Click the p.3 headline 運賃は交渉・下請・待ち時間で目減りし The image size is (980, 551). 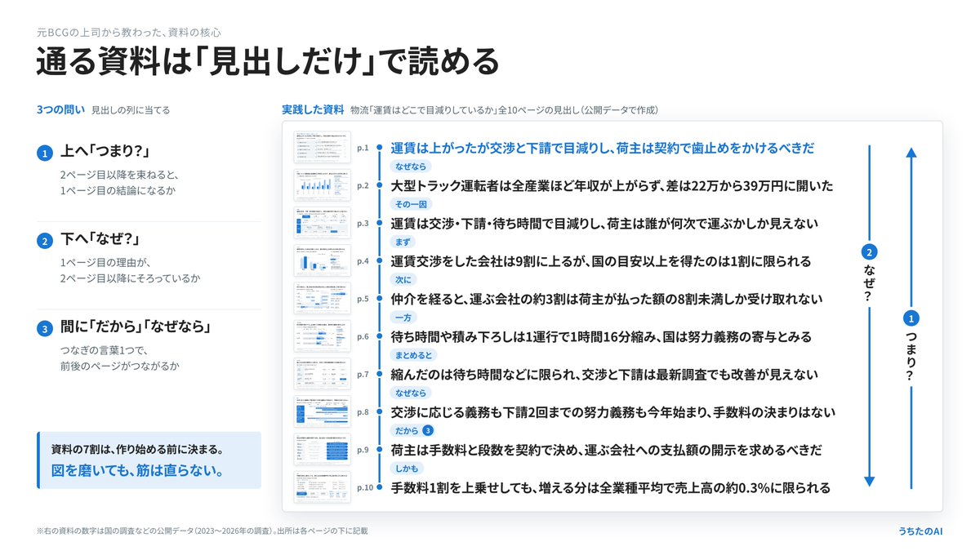[604, 223]
